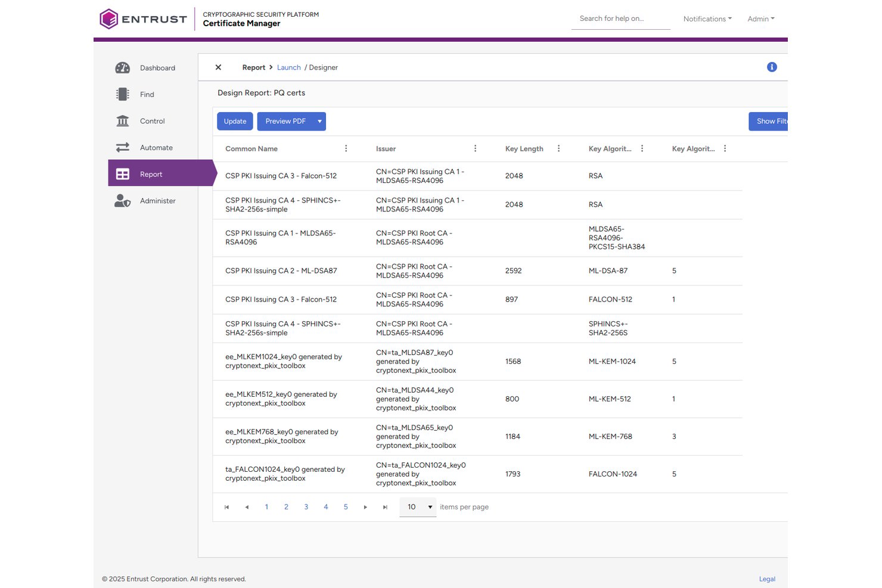882x588 pixels.
Task: Go to previous page arrow
Action: (x=247, y=507)
